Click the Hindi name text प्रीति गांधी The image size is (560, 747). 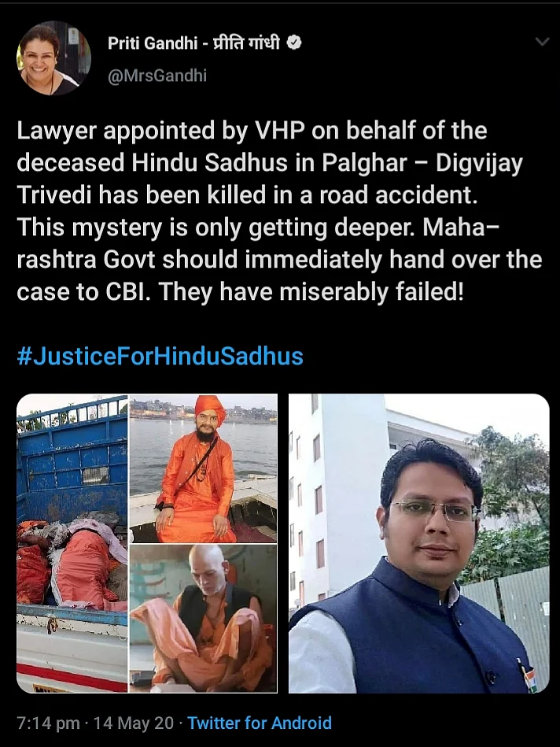[247, 43]
